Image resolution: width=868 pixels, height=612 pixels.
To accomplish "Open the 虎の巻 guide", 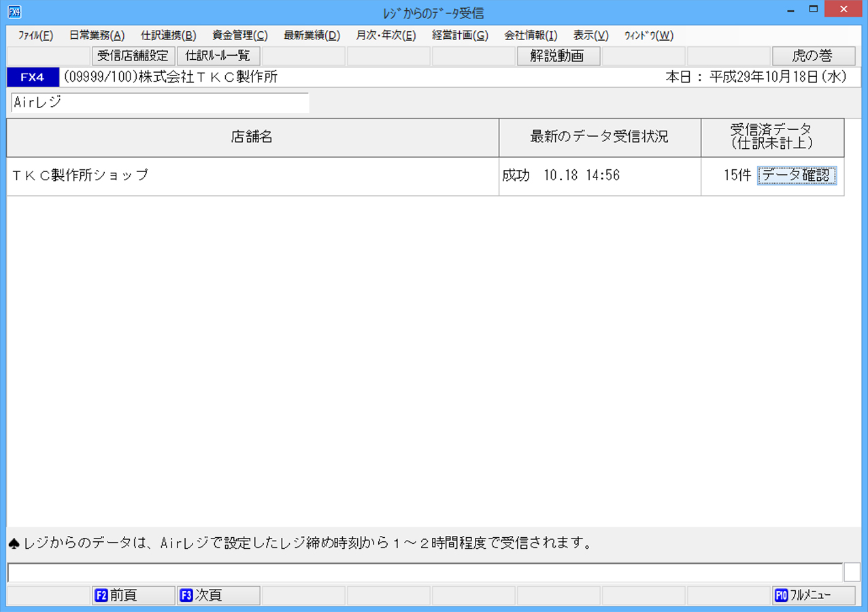I will point(814,56).
